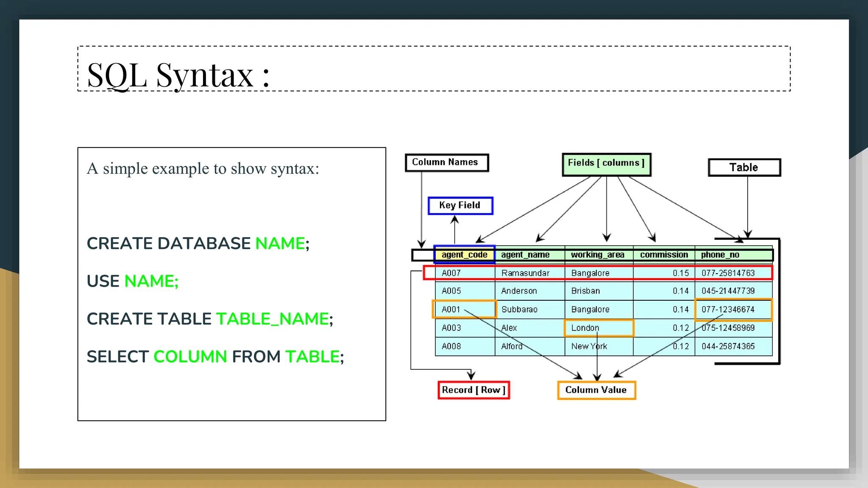868x488 pixels.
Task: Click the 077-12346674 phone number cell
Action: (x=728, y=310)
